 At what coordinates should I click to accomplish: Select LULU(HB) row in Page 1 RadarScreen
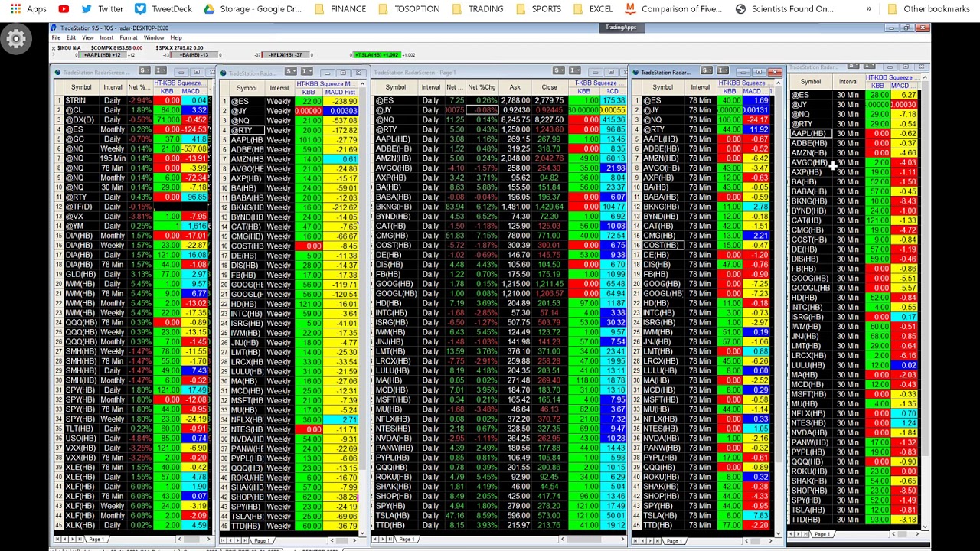[x=499, y=370]
